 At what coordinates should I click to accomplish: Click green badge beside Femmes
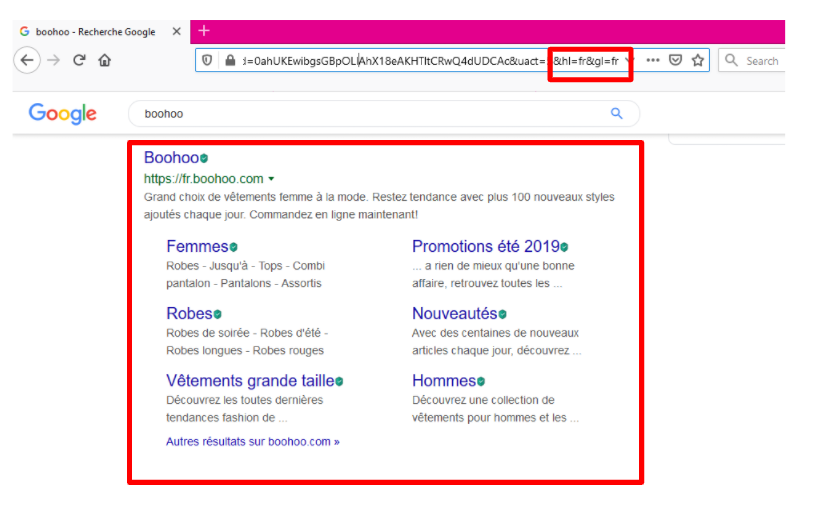[233, 247]
